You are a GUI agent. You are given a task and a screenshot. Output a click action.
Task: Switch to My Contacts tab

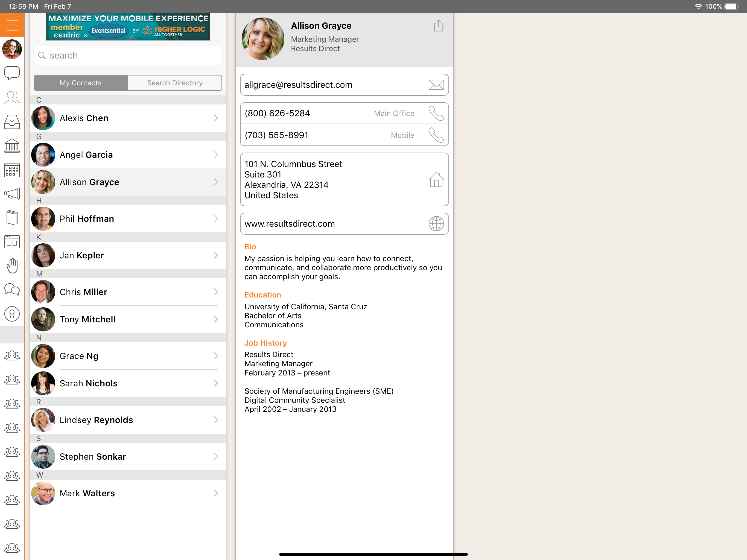[x=81, y=83]
